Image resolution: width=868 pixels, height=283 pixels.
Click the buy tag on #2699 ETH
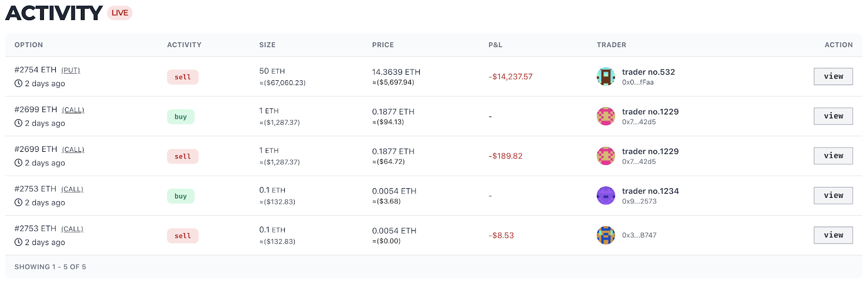pos(181,117)
